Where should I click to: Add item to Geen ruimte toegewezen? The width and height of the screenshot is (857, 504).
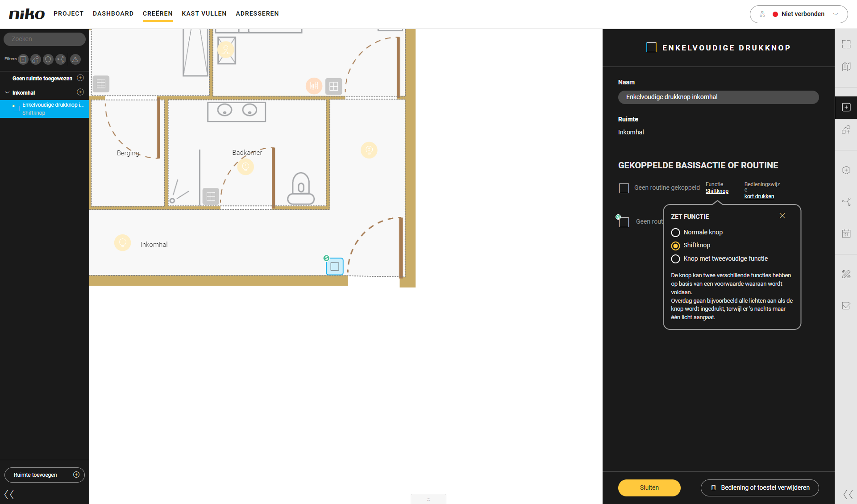pos(80,78)
